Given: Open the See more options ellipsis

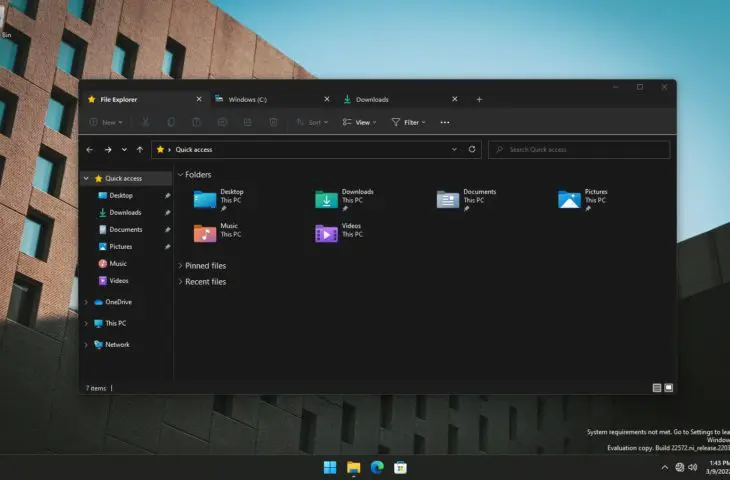Looking at the screenshot, I should coord(445,122).
